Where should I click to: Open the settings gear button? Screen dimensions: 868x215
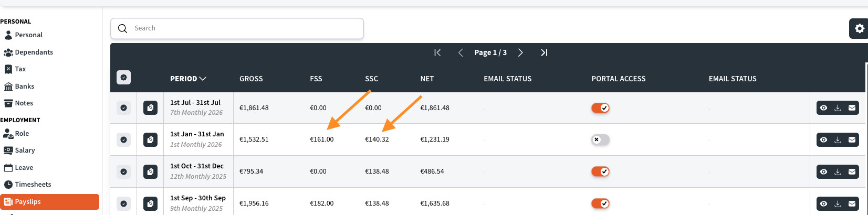(x=859, y=28)
